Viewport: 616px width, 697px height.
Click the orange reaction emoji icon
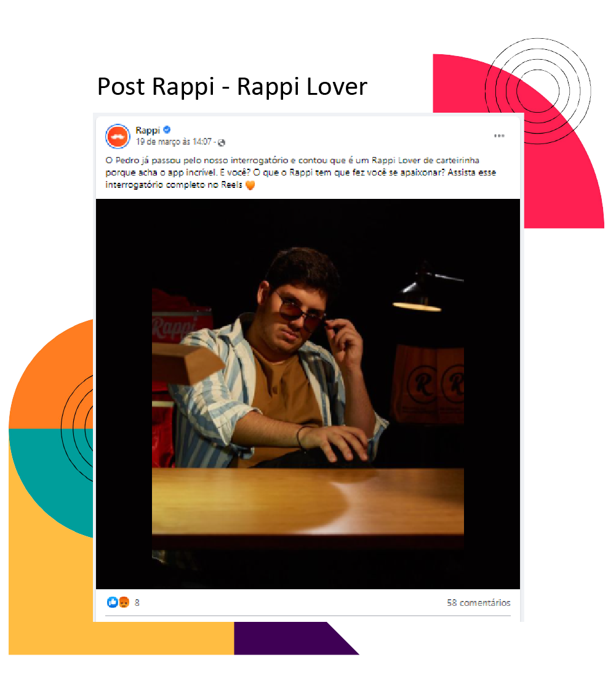tap(124, 602)
